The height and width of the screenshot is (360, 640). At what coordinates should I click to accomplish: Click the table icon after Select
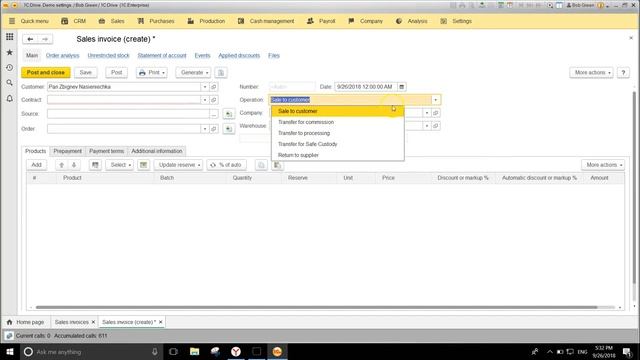143,165
